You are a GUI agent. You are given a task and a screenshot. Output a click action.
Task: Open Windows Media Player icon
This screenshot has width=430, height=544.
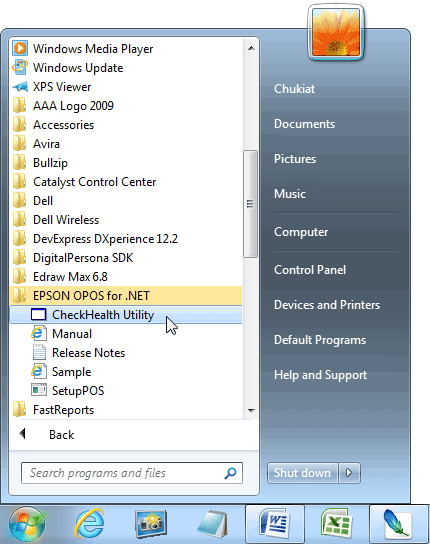click(20, 48)
